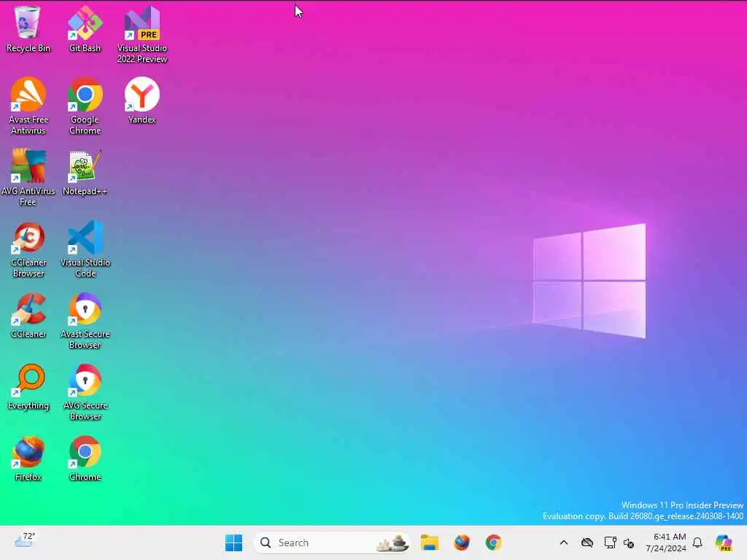Select Visual Studio 2022 Preview shortcut
The image size is (747, 560).
(x=142, y=34)
